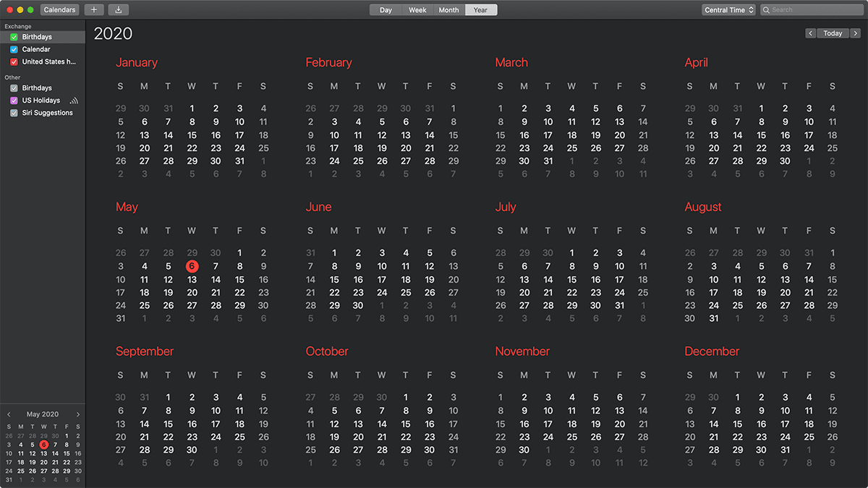
Task: Switch to the Week view tab
Action: [x=417, y=10]
